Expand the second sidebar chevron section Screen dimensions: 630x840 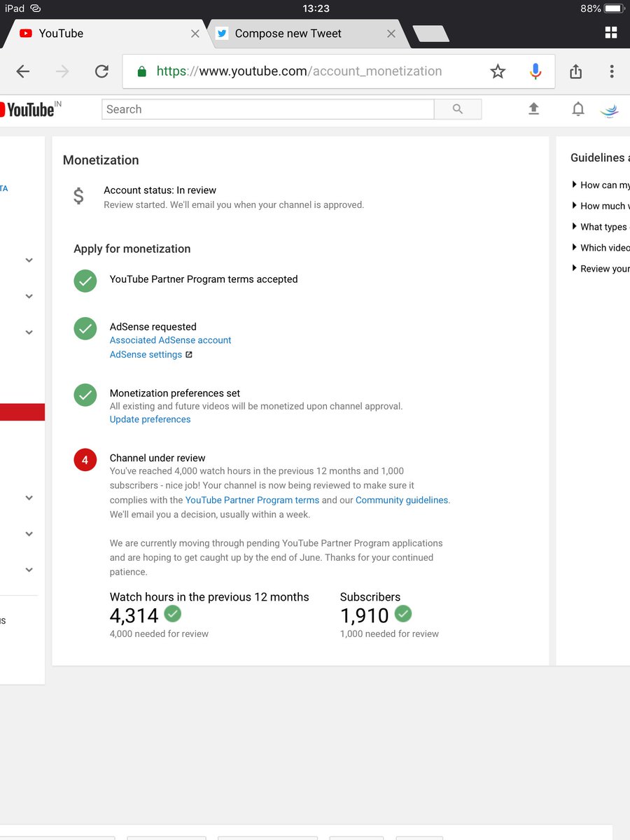[x=29, y=296]
